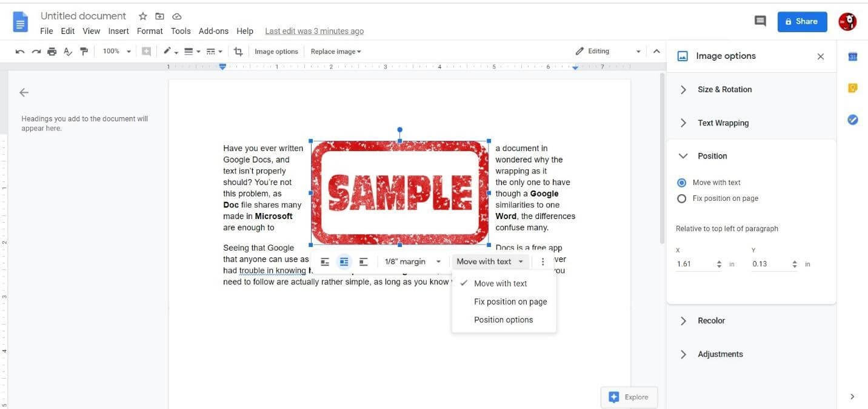Screen dimensions: 868x409
Task: Open the Tools menu
Action: pyautogui.click(x=181, y=31)
